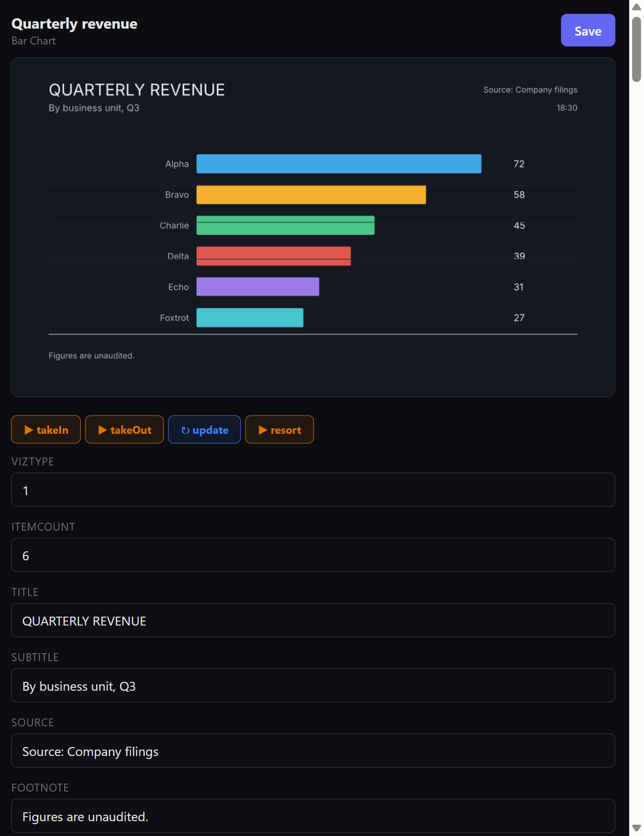This screenshot has height=836, width=644.
Task: Click the 'Foxtrot' row label
Action: click(x=174, y=318)
